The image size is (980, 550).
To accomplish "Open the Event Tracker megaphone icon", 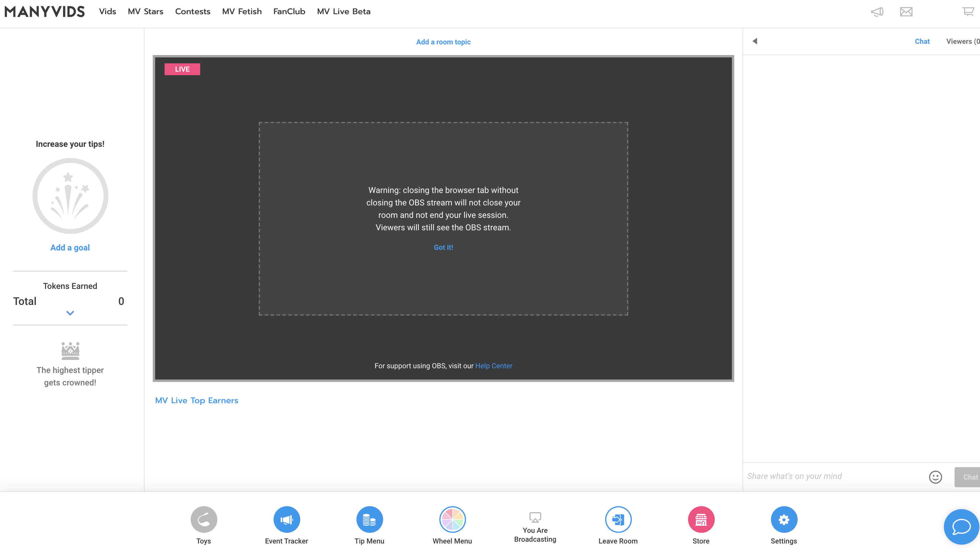I will (x=287, y=519).
